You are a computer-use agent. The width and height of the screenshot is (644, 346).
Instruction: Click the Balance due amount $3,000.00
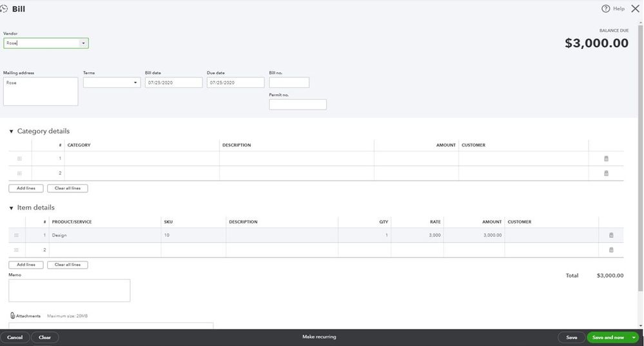pos(596,43)
